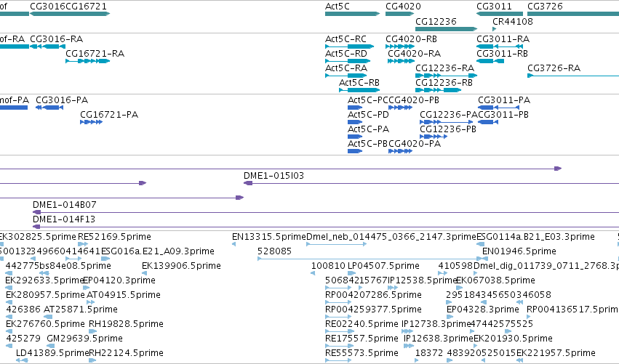Select the RP004207286.5prime EST
The width and height of the screenshot is (619, 364).
click(x=338, y=302)
